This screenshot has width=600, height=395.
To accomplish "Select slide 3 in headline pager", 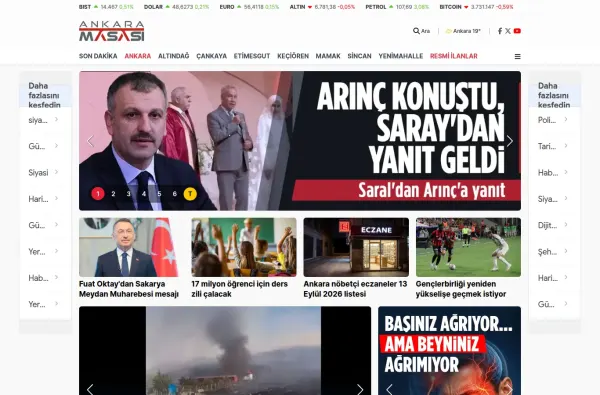I will pos(129,194).
